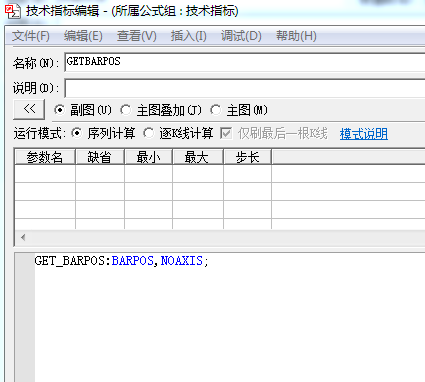
Task: Click GET_BARPOS in the formula code
Action: coord(70,261)
